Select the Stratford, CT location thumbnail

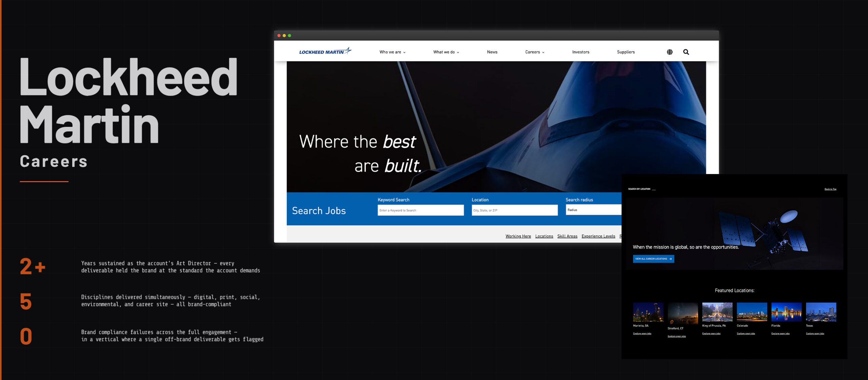click(683, 313)
